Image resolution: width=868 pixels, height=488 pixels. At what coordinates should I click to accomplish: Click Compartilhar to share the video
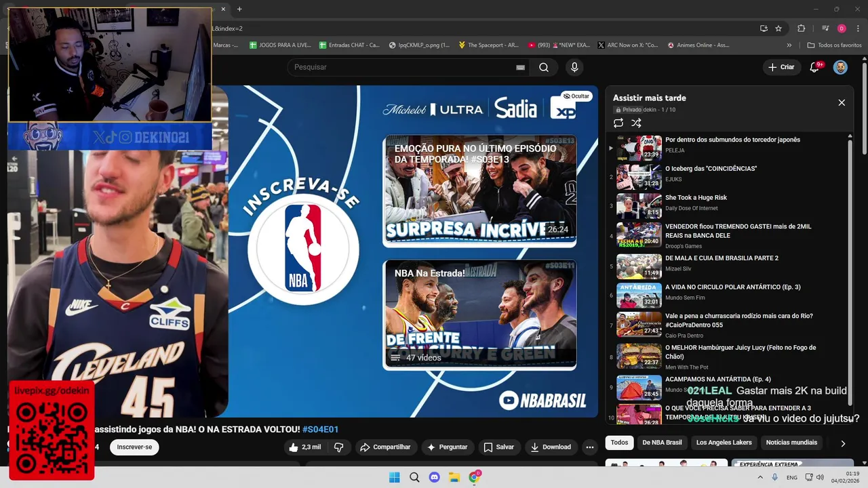coord(385,447)
